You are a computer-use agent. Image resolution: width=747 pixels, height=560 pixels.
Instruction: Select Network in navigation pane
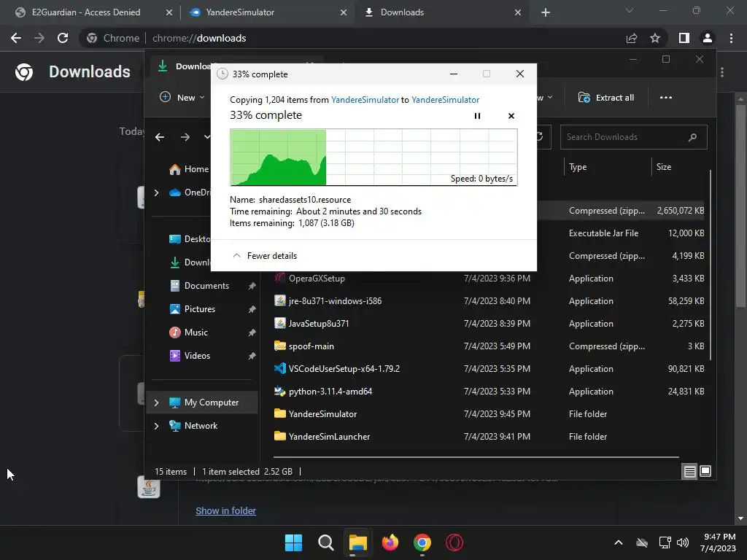[194, 426]
